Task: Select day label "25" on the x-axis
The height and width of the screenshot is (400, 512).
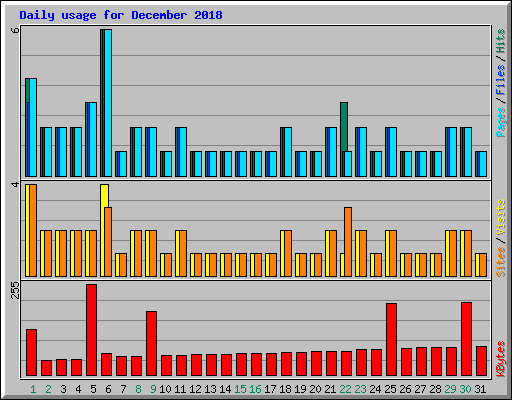Action: tap(390, 389)
